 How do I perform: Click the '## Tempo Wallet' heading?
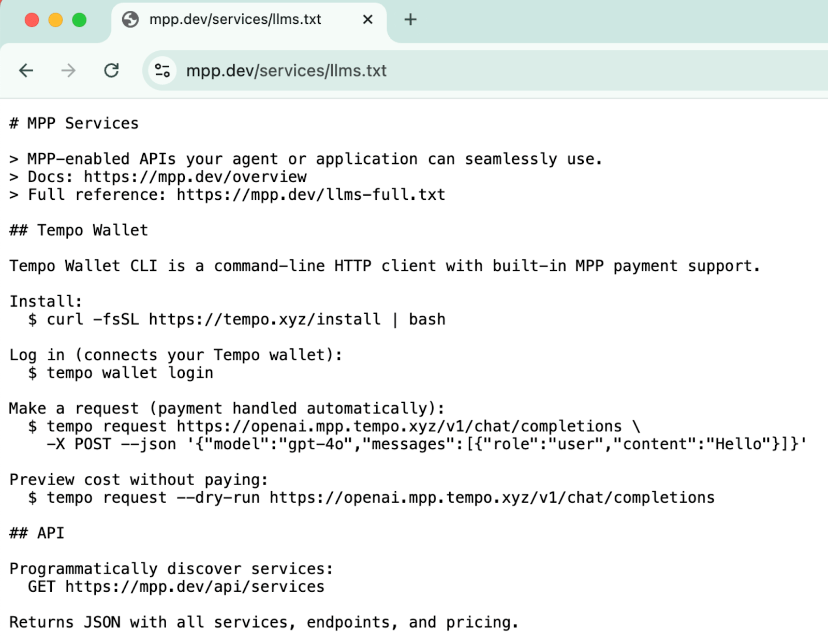(79, 230)
